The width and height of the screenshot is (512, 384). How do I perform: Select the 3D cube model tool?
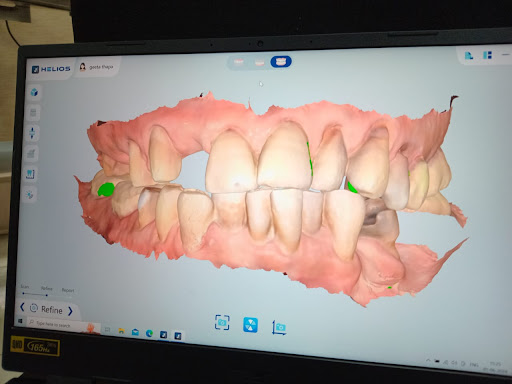pos(34,92)
